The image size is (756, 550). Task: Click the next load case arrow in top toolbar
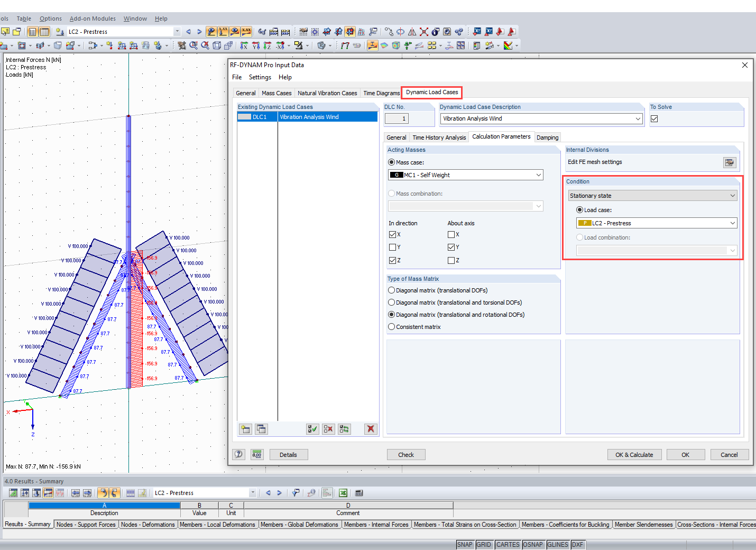(x=199, y=32)
